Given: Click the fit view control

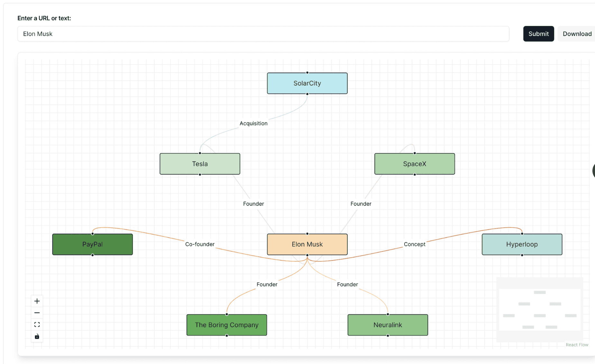Looking at the screenshot, I should coord(37,324).
